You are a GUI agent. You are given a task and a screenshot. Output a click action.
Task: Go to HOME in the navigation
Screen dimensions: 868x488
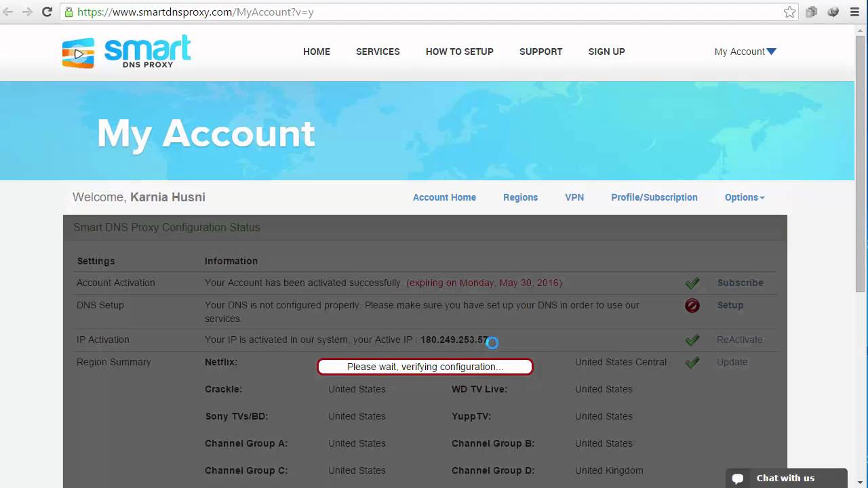click(317, 52)
